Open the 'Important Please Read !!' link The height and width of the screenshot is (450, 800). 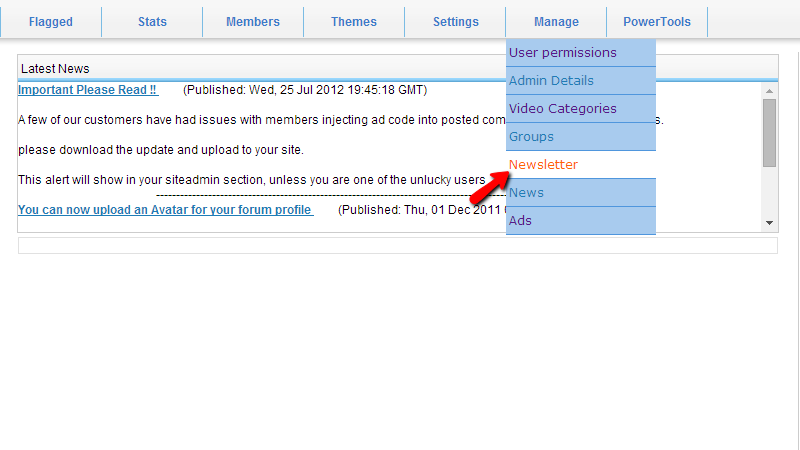88,90
